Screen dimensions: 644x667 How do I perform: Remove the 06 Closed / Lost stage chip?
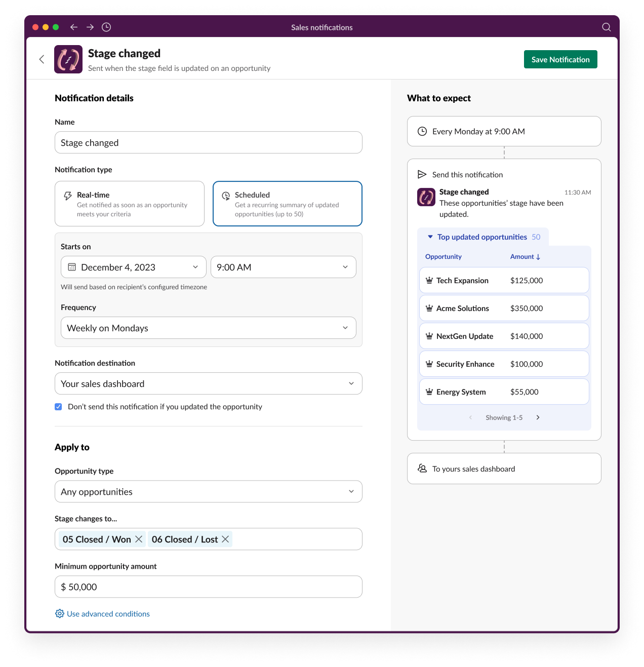coord(225,539)
